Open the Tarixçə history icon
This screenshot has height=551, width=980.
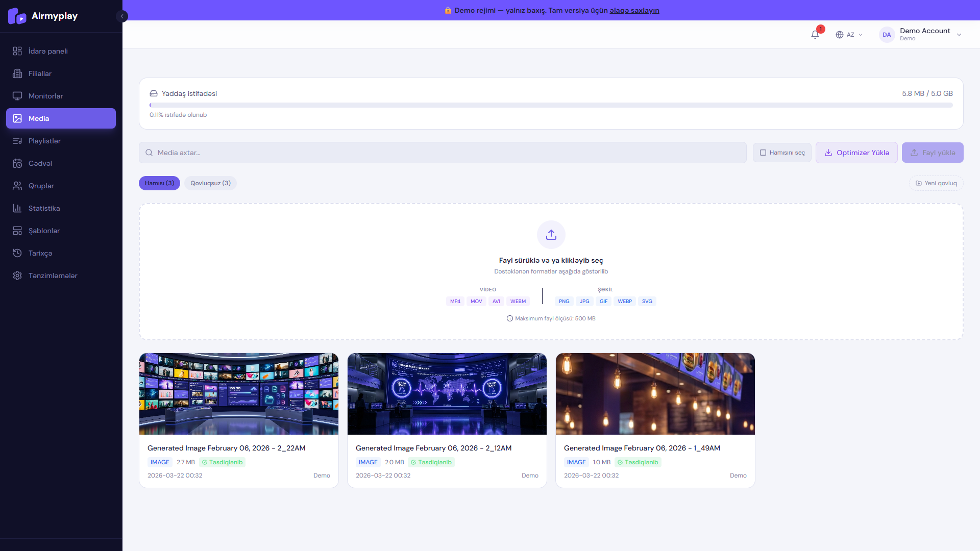tap(17, 253)
